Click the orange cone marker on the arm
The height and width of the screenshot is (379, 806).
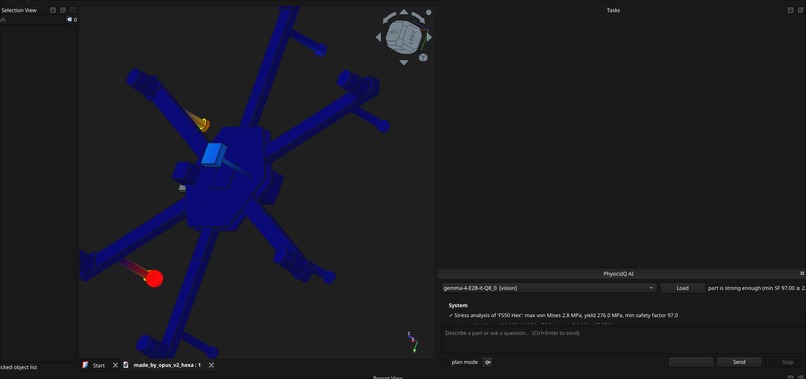pyautogui.click(x=203, y=124)
